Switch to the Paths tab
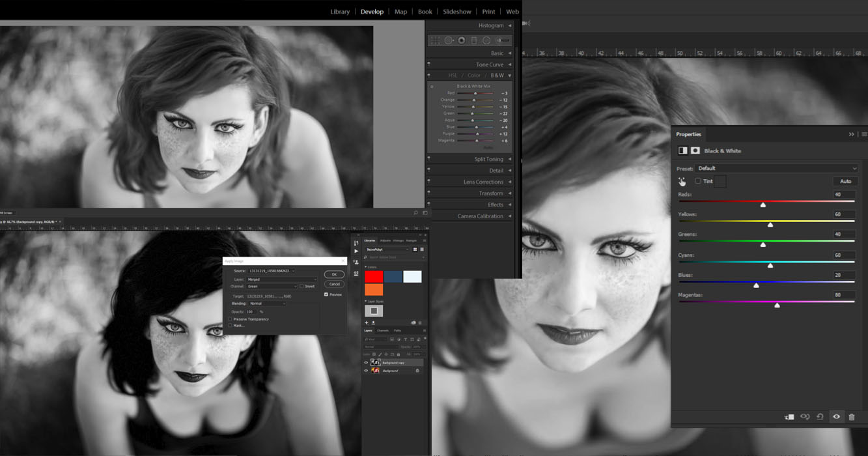Image resolution: width=868 pixels, height=456 pixels. pos(397,331)
